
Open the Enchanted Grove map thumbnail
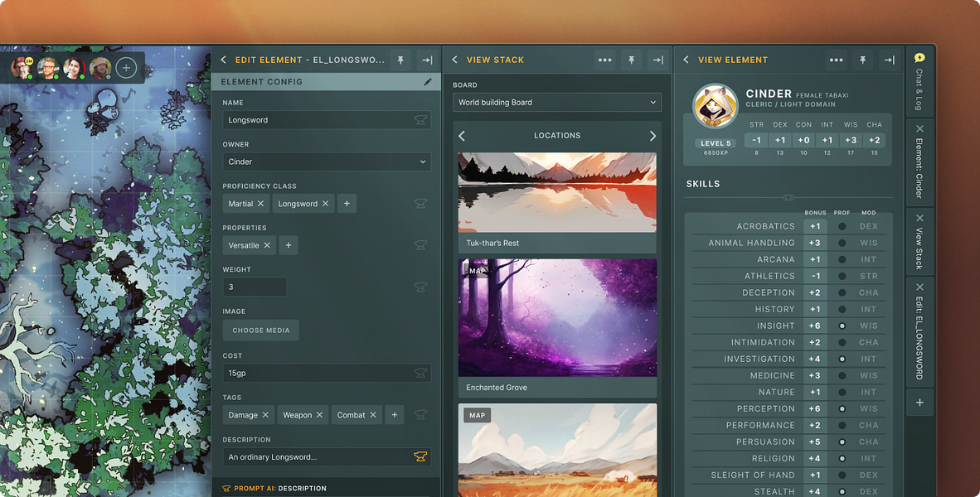click(557, 318)
